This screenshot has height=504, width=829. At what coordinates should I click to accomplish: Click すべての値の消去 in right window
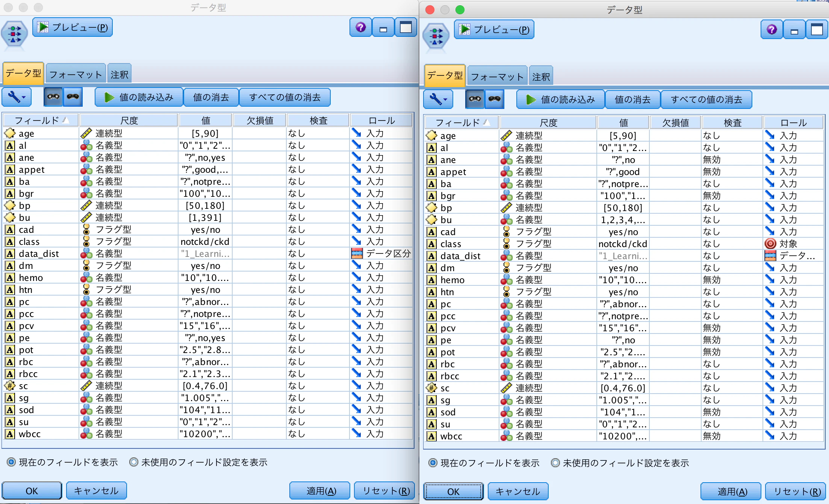706,100
